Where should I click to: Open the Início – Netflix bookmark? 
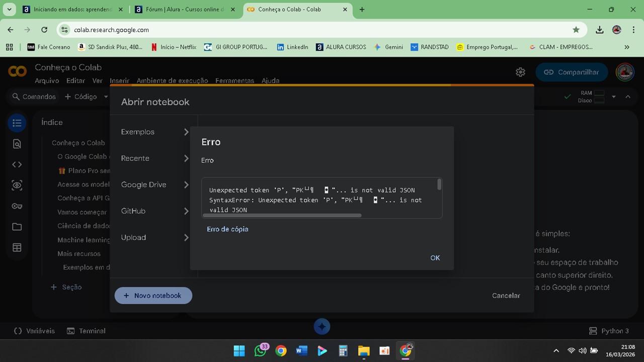coord(174,47)
